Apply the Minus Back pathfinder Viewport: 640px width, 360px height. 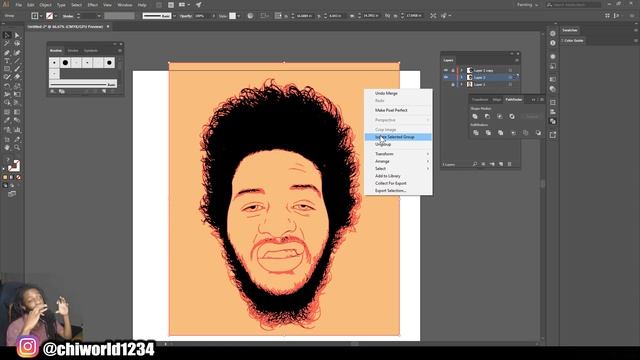(x=538, y=133)
